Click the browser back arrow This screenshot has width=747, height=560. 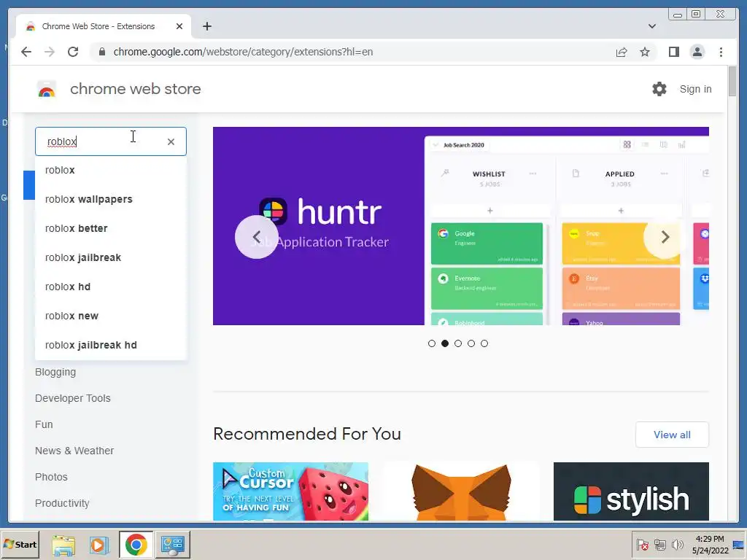point(26,52)
